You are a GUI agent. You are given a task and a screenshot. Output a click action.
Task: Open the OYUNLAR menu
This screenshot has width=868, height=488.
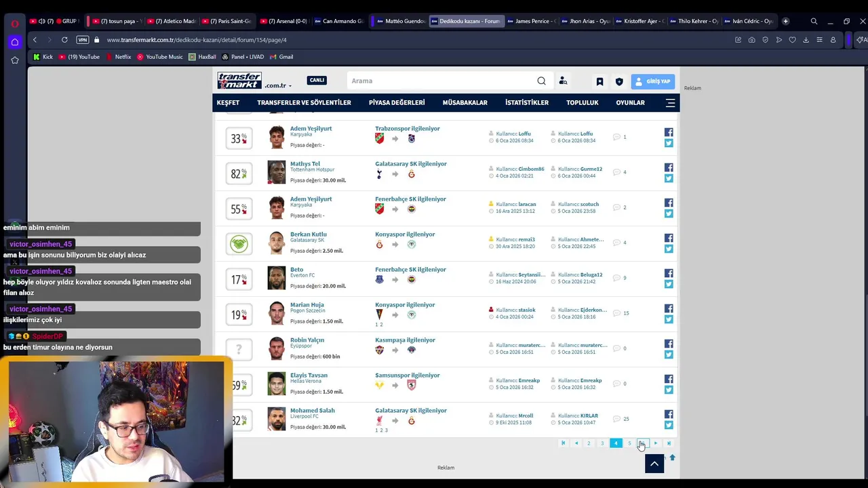[x=630, y=103]
